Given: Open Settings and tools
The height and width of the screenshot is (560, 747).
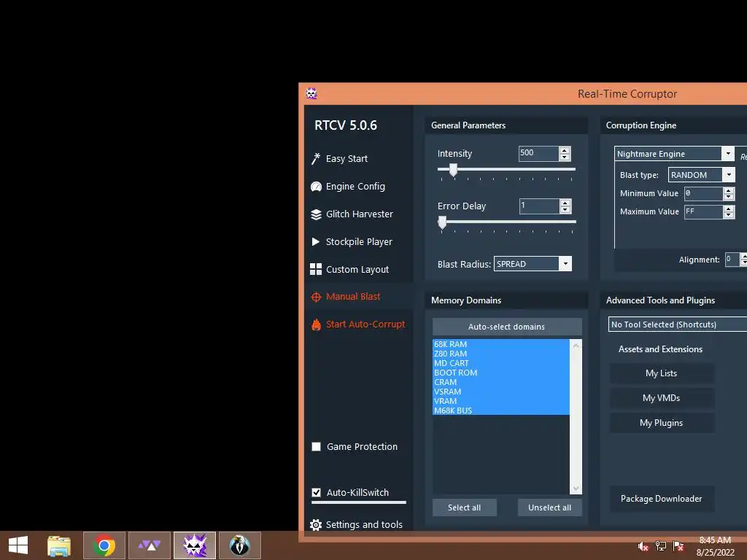Looking at the screenshot, I should (x=364, y=525).
